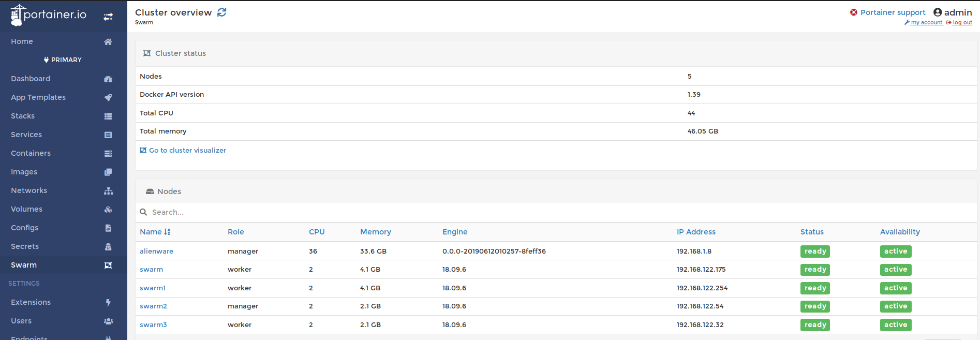Click the Nodes panel hard-drive icon
The width and height of the screenshot is (980, 340).
[150, 191]
